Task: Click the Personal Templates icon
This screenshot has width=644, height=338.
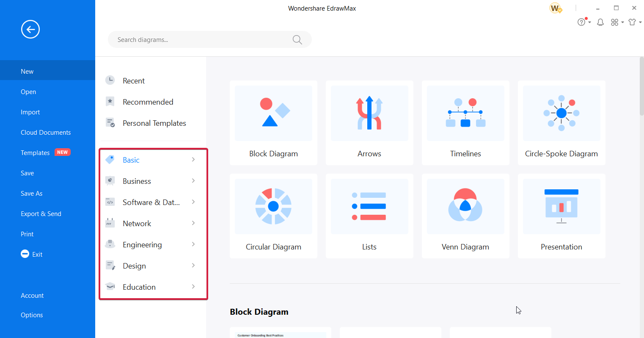Action: click(110, 123)
